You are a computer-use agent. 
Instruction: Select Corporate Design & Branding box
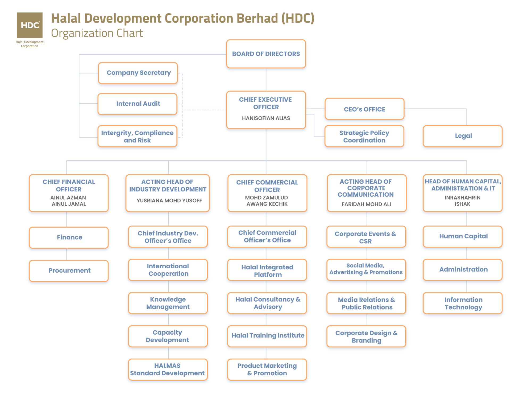(x=366, y=336)
